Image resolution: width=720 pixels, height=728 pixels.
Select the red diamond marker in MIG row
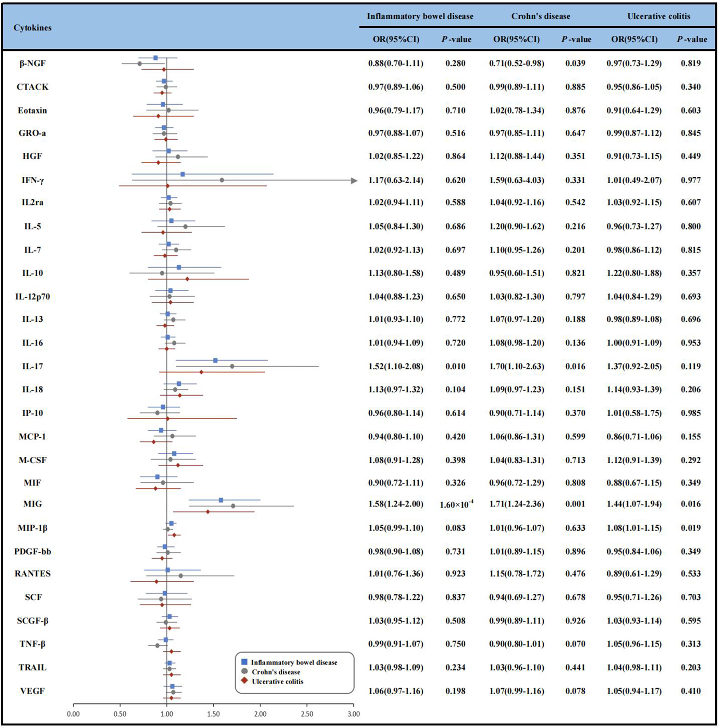tap(208, 512)
